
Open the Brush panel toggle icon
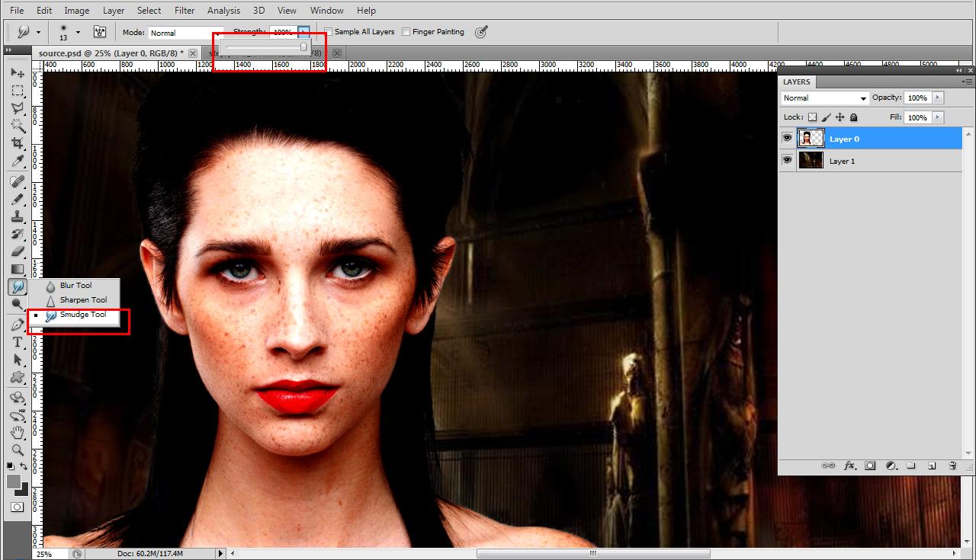click(x=99, y=32)
